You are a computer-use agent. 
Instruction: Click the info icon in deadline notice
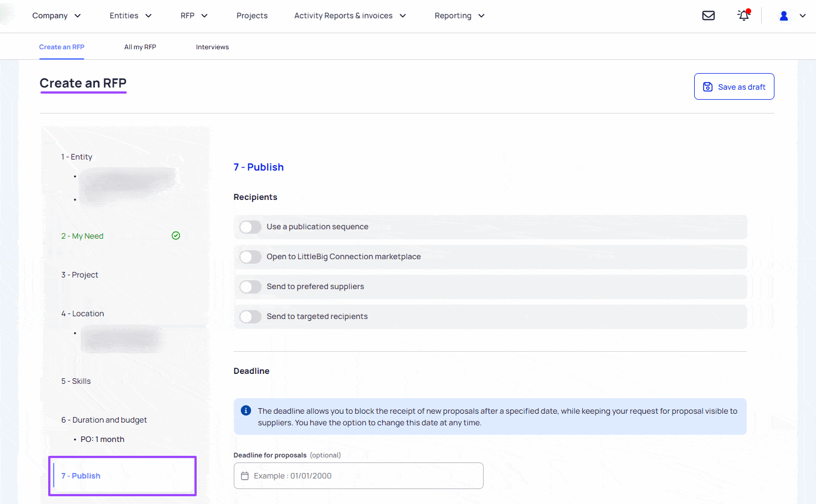[246, 410]
